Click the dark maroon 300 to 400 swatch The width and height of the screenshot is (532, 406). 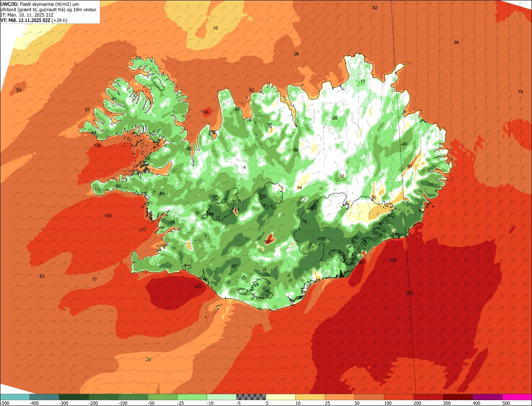[x=458, y=397]
